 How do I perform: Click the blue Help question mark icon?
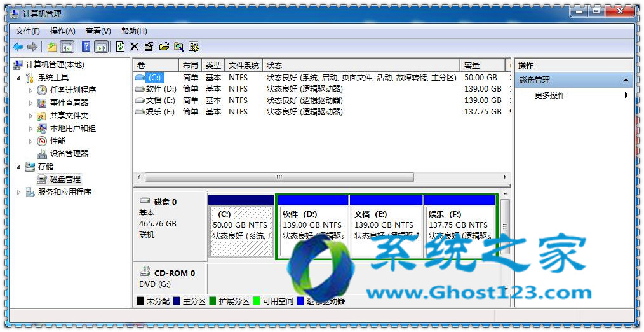pyautogui.click(x=86, y=46)
